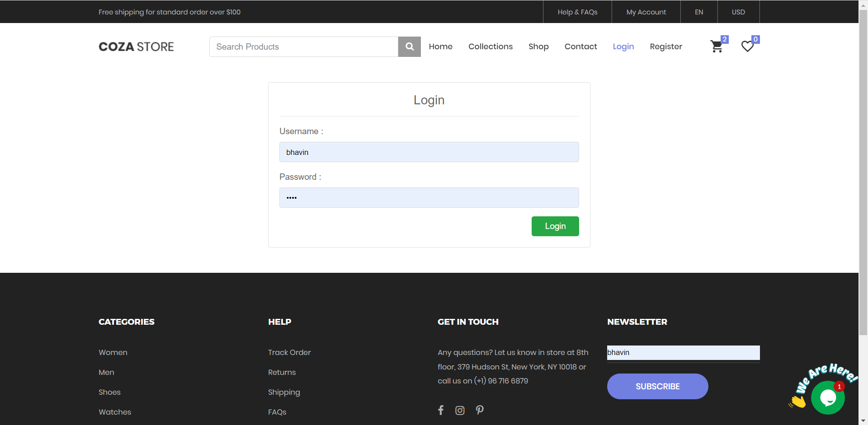Click the Instagram icon
The height and width of the screenshot is (425, 868).
point(460,410)
